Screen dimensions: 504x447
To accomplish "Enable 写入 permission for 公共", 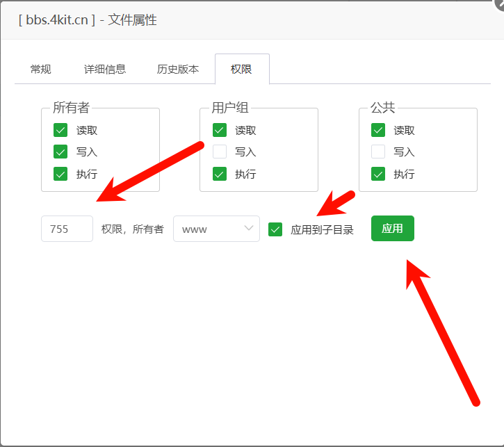I will pos(378,152).
